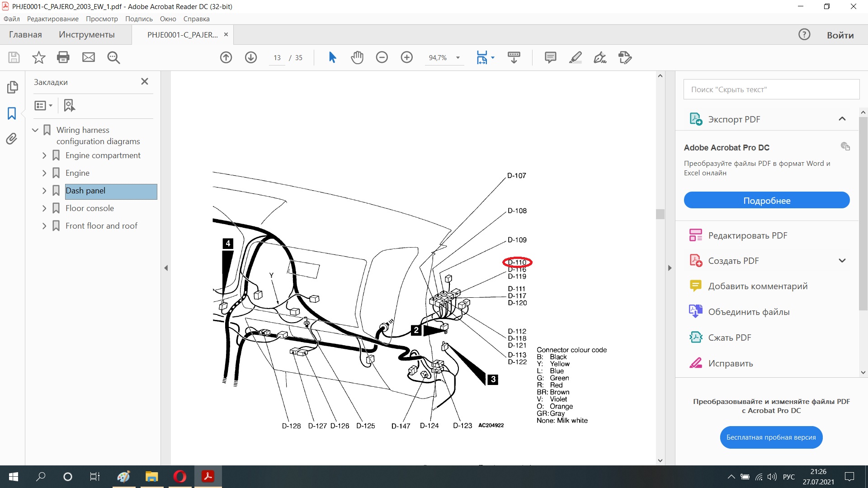868x488 pixels.
Task: Collapse the left navigation pane arrow
Action: point(166,268)
